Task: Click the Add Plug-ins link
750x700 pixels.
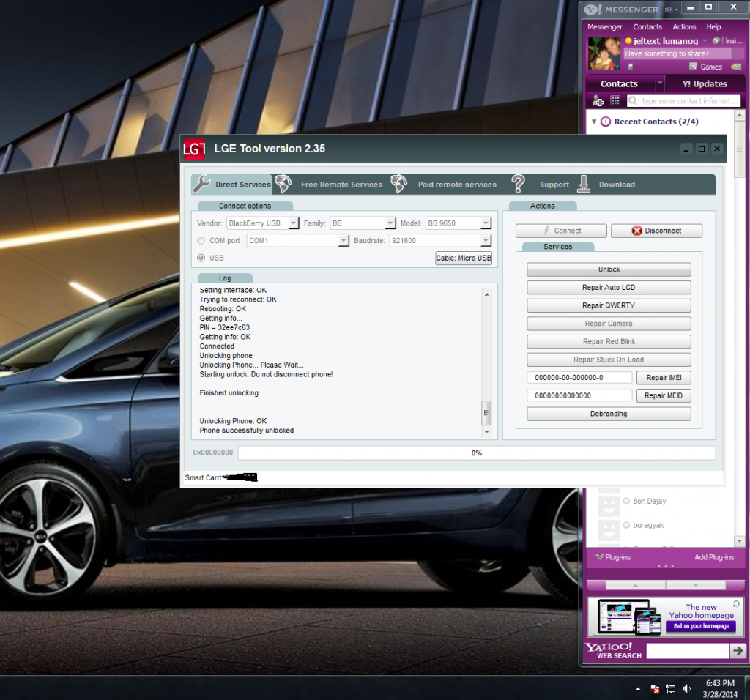Action: [714, 557]
